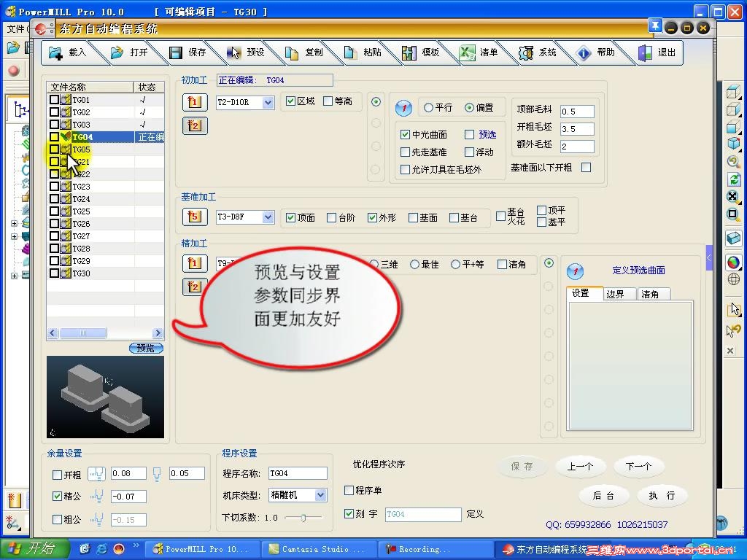This screenshot has width=747, height=560.
Task: Click the 保存 (Save) toolbar button
Action: click(187, 52)
